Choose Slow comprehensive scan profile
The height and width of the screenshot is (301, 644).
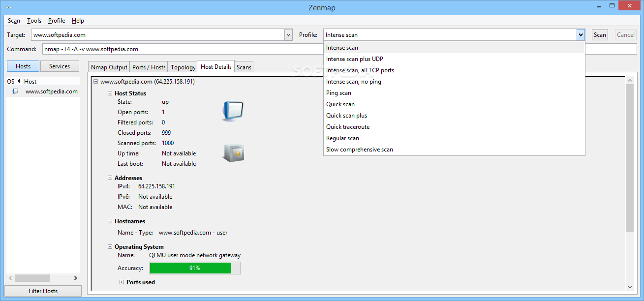[454, 150]
